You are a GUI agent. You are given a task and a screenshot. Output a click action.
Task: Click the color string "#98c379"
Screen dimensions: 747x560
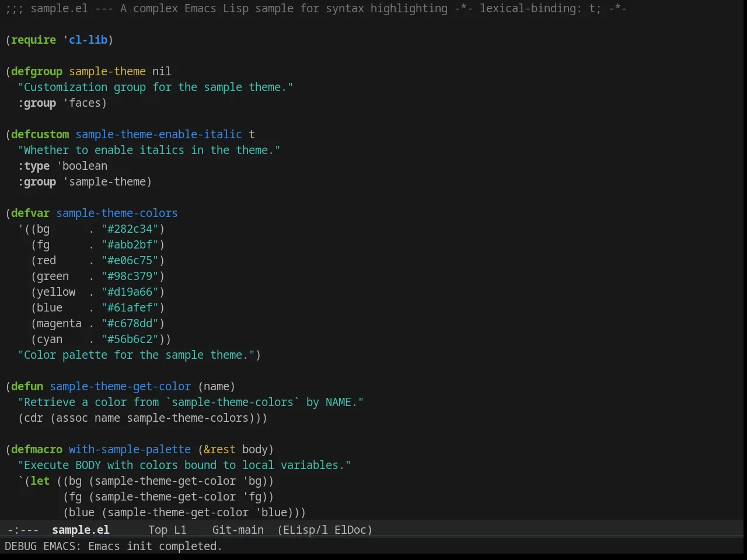[x=130, y=276]
